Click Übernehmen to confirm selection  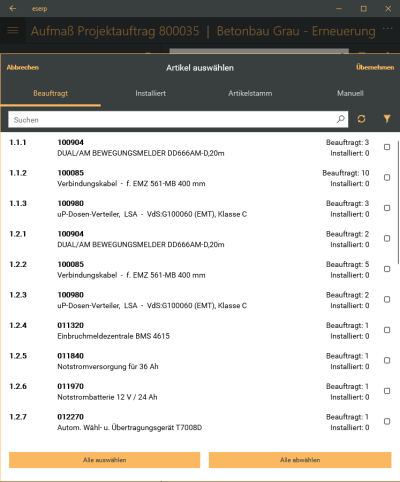375,67
